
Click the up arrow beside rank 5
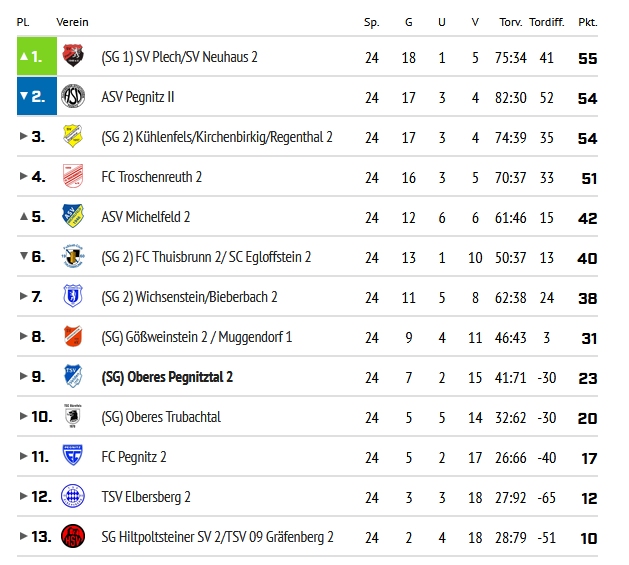coord(24,217)
